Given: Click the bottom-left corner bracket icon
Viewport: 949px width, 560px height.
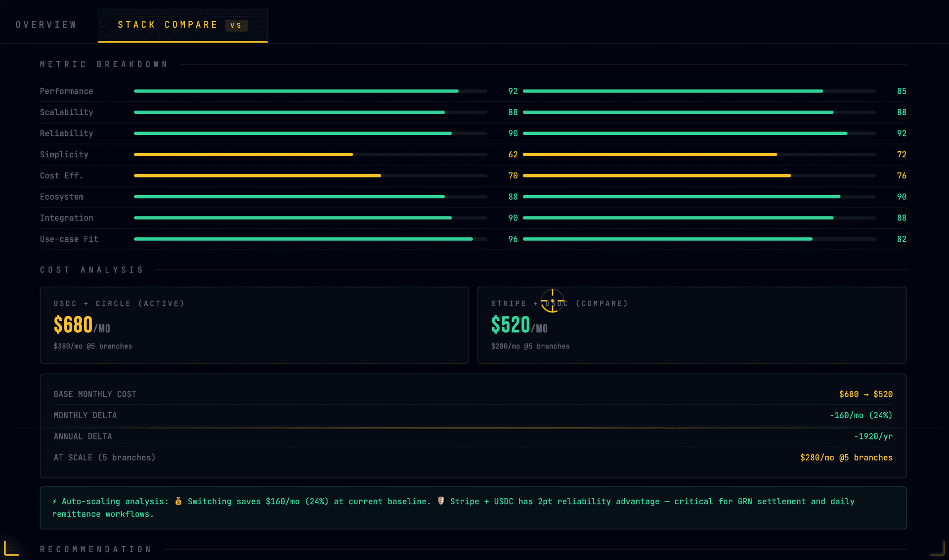Looking at the screenshot, I should click(11, 548).
